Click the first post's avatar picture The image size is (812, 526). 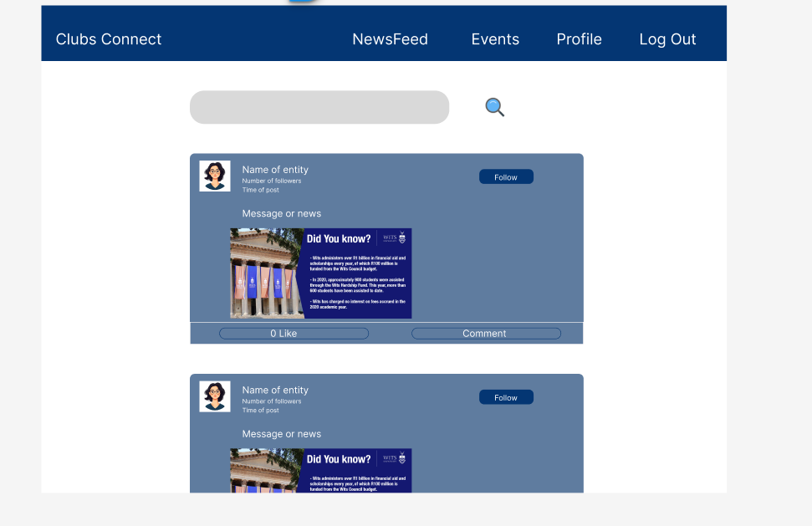pos(215,176)
